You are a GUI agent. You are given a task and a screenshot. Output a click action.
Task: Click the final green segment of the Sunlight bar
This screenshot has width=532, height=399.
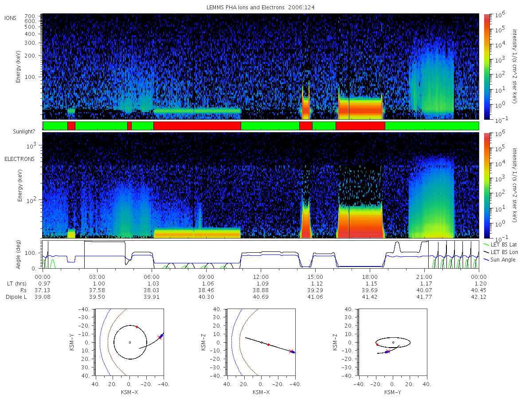pos(432,126)
